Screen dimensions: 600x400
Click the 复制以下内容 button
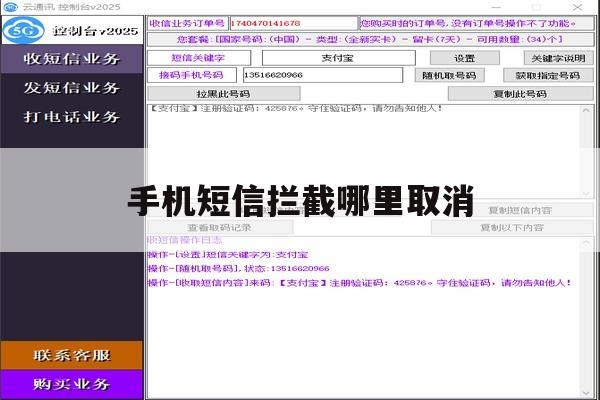tap(512, 227)
